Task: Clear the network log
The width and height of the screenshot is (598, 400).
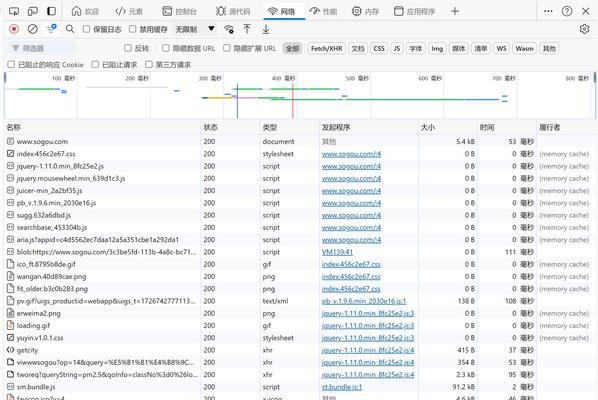Action: coord(33,29)
